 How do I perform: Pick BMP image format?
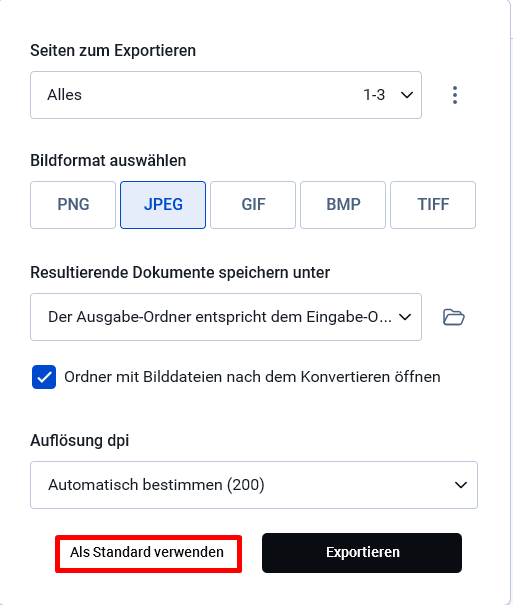tap(343, 205)
